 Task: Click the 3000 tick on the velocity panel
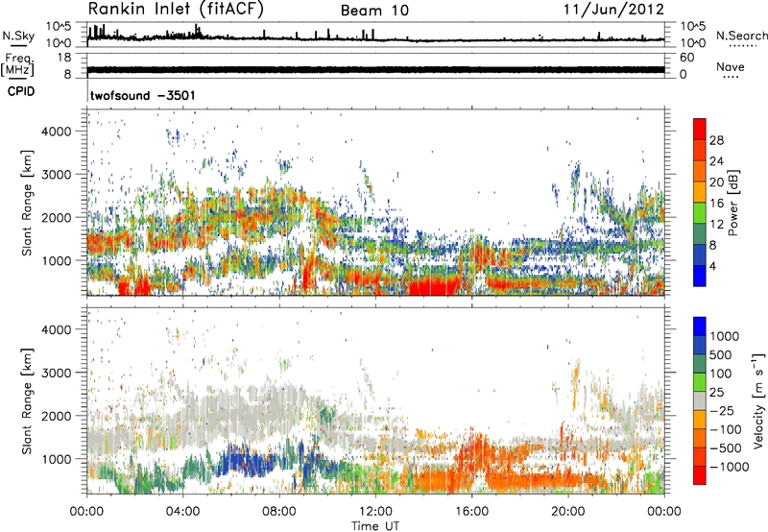[x=57, y=373]
